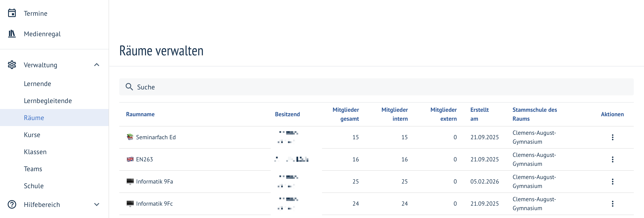Open actions menu for Seminarfach Ed

click(x=612, y=137)
